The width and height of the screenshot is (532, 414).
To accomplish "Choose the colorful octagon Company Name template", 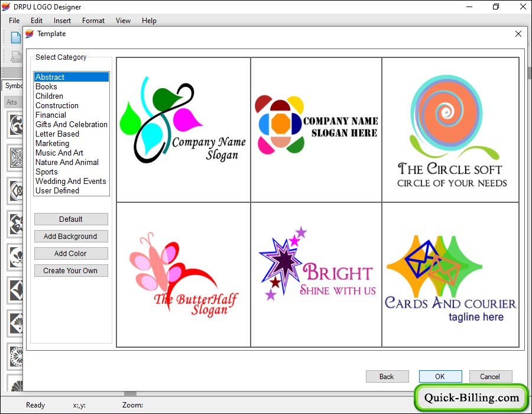I will tap(316, 130).
